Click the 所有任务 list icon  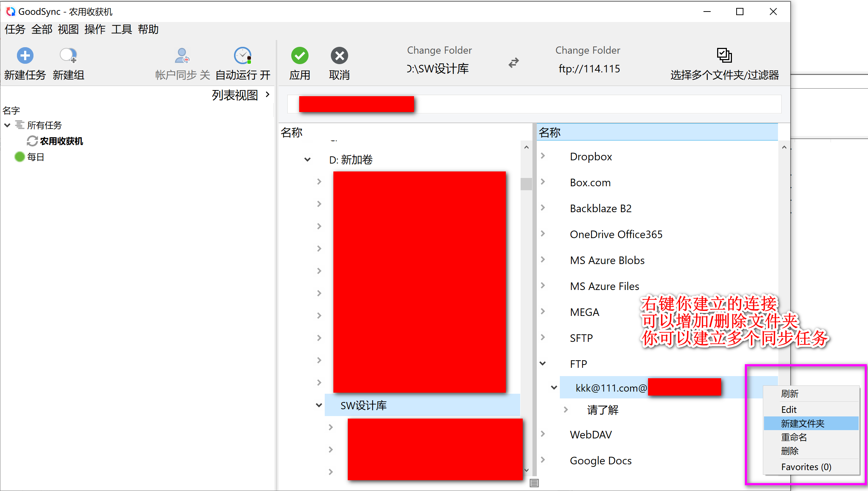[x=19, y=125]
